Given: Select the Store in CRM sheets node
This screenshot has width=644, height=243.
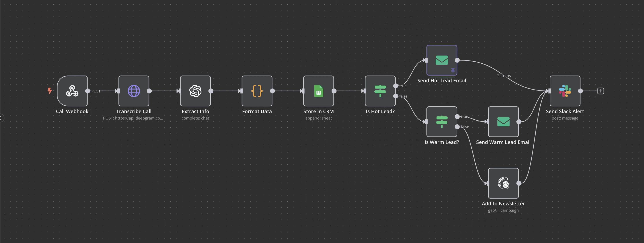Looking at the screenshot, I should 318,91.
